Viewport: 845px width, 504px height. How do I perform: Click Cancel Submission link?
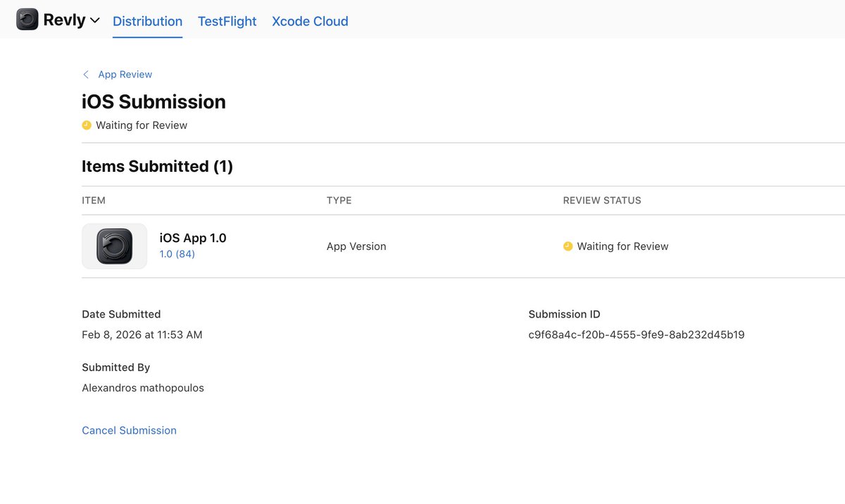tap(129, 430)
